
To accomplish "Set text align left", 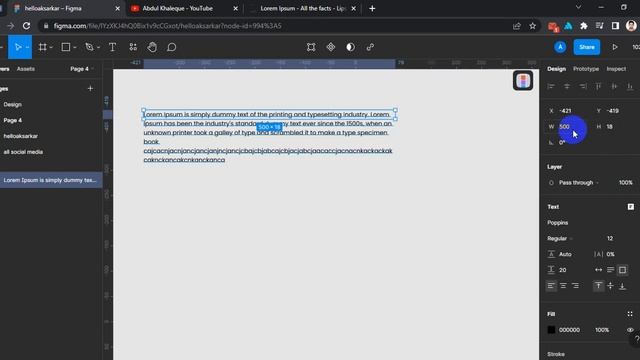I will [551, 286].
